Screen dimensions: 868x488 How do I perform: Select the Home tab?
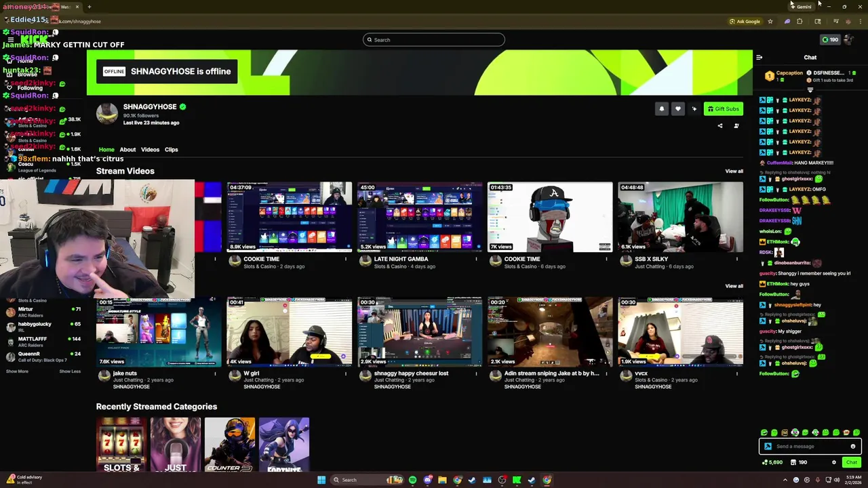pyautogui.click(x=106, y=150)
